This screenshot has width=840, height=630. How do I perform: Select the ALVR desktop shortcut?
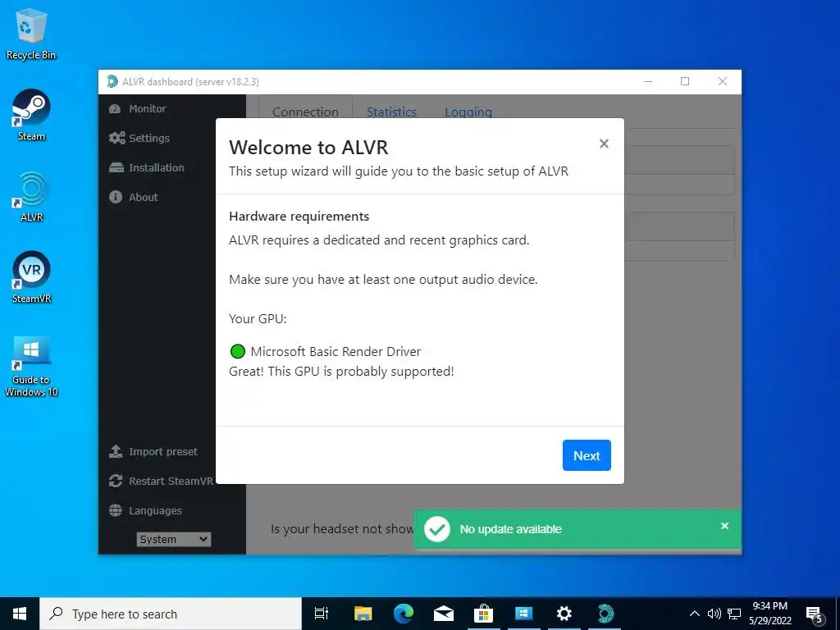pos(31,197)
